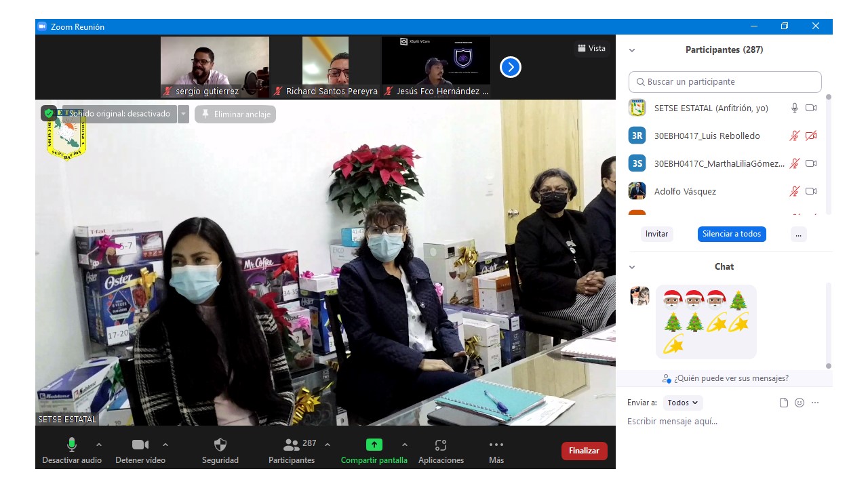Screen dimensions: 868x488
Task: Click the Silenciar a todos button
Action: tap(732, 234)
